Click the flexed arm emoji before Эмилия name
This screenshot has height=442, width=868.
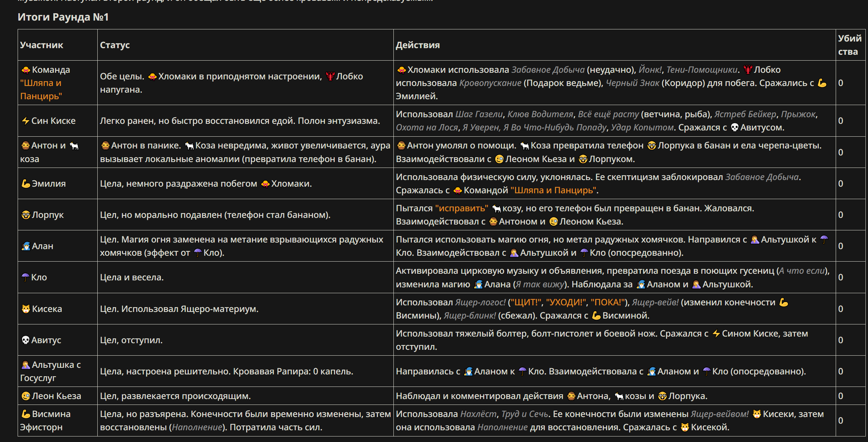tap(26, 184)
